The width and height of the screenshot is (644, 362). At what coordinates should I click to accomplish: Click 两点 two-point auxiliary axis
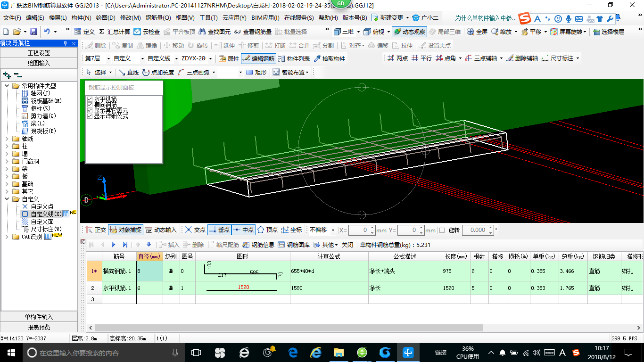tap(397, 58)
